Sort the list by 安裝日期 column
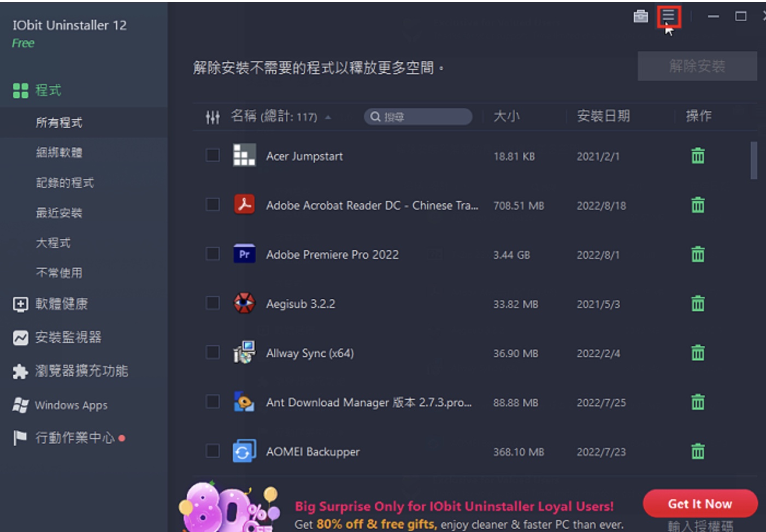Screen dimensions: 766x532 [x=603, y=116]
